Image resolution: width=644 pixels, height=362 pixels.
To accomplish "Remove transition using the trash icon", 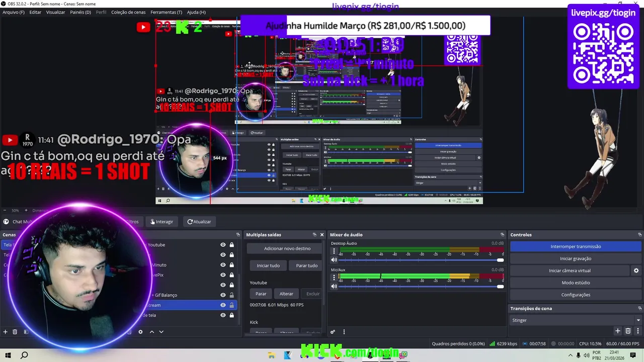I will [628, 331].
